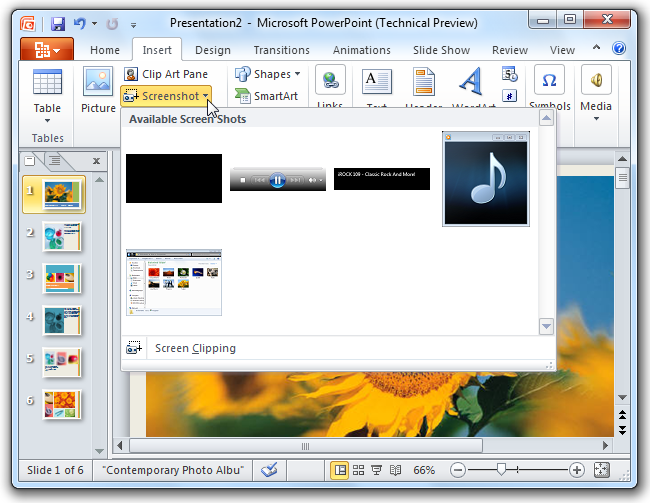Open the PowerPoint Help question mark
Viewport: 650px width, 503px height.
click(x=619, y=49)
